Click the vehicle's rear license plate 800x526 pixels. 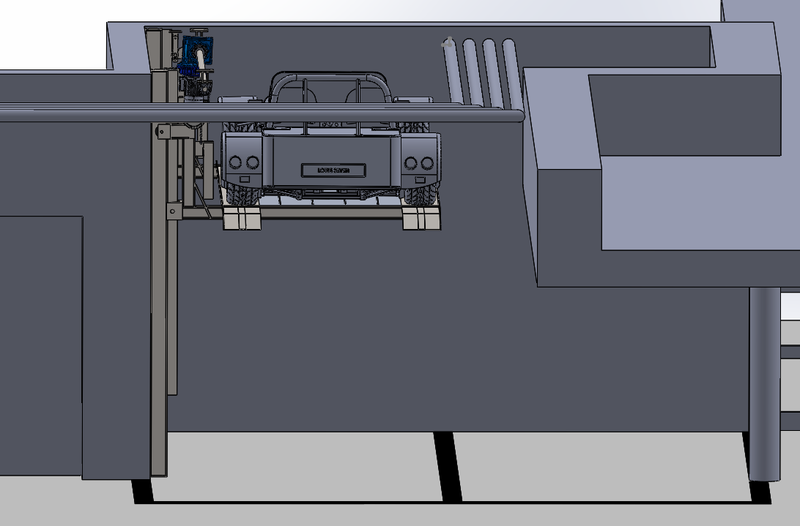[333, 170]
